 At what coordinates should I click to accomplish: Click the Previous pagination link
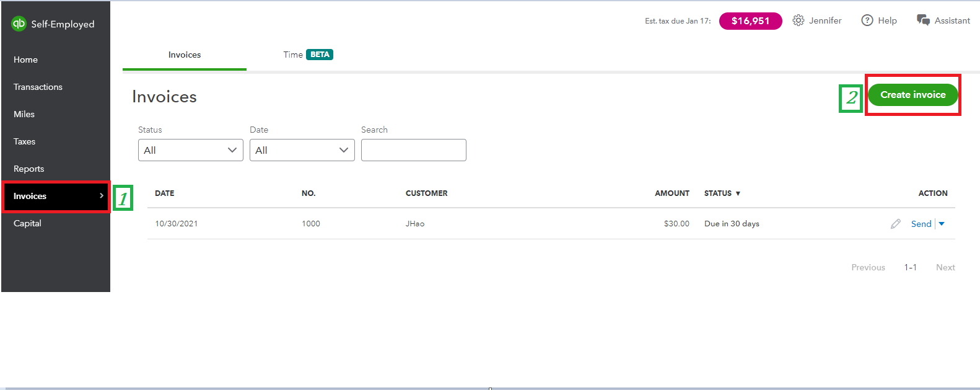point(868,267)
